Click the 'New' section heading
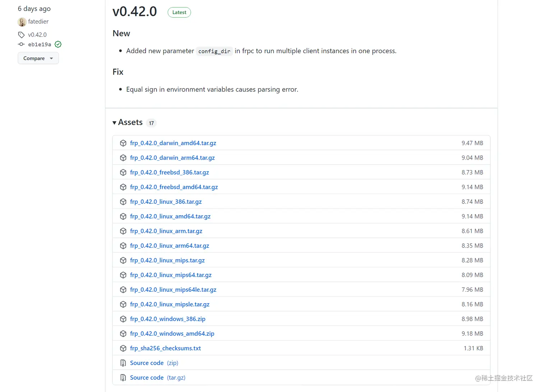 tap(121, 33)
